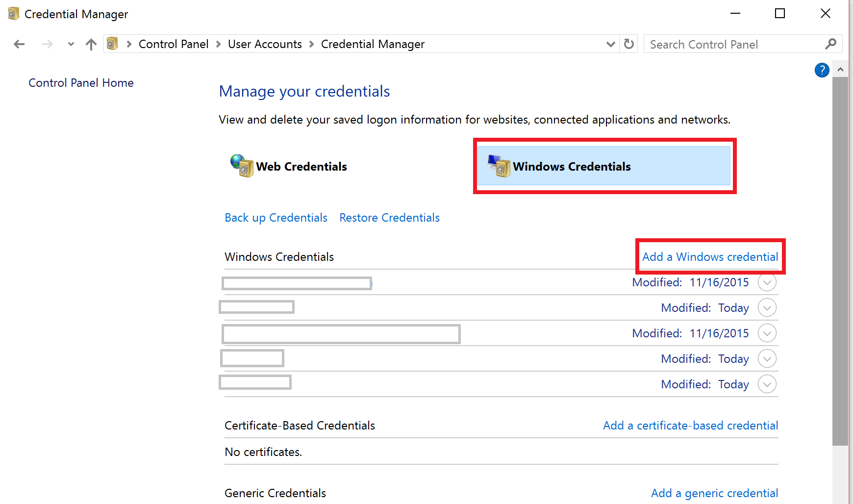Open Restore Credentials
Image resolution: width=853 pixels, height=504 pixels.
pyautogui.click(x=389, y=217)
